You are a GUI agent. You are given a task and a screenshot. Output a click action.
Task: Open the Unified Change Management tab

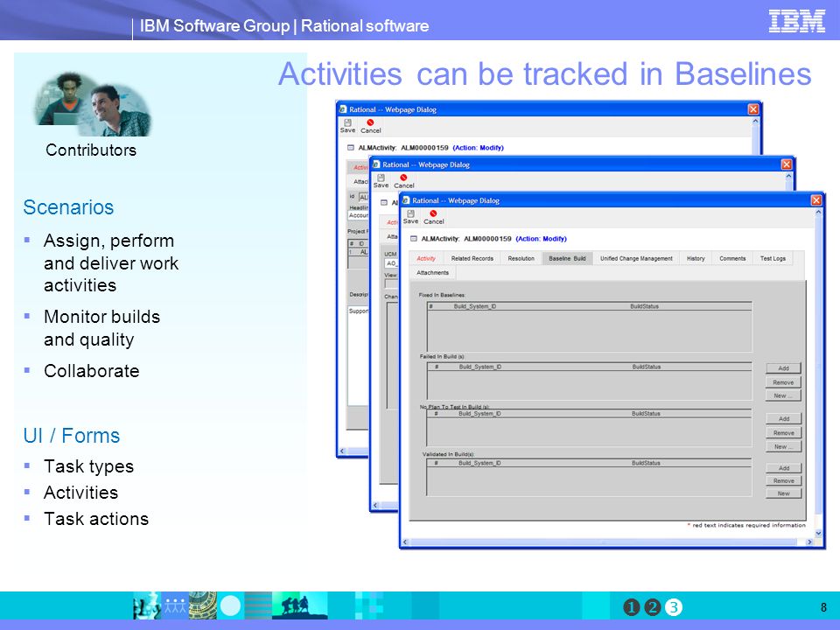tap(636, 258)
